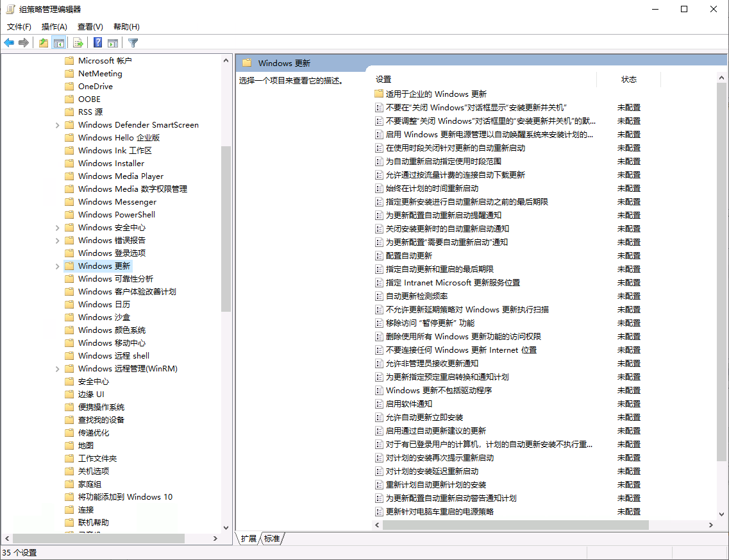Expand the Windows 更新 tree node
The height and width of the screenshot is (560, 729).
pyautogui.click(x=57, y=266)
